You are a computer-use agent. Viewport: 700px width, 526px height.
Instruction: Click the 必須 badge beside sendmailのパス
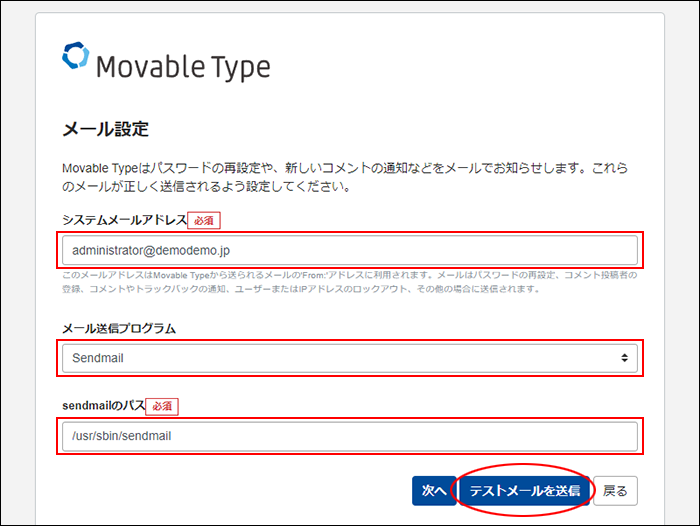coord(162,406)
